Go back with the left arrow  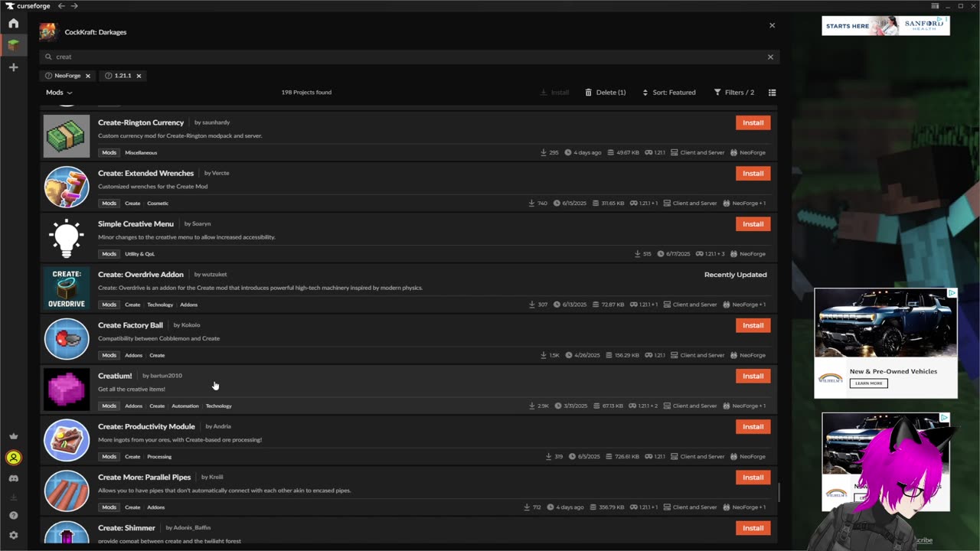pos(61,6)
